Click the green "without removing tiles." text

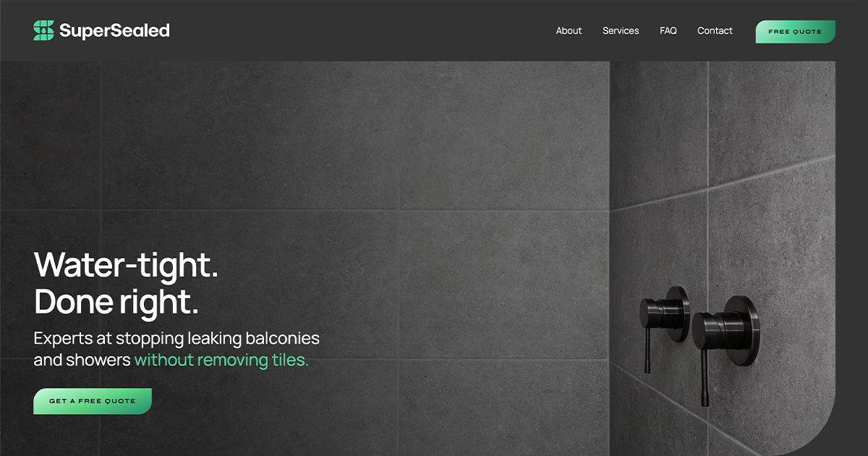(x=221, y=360)
